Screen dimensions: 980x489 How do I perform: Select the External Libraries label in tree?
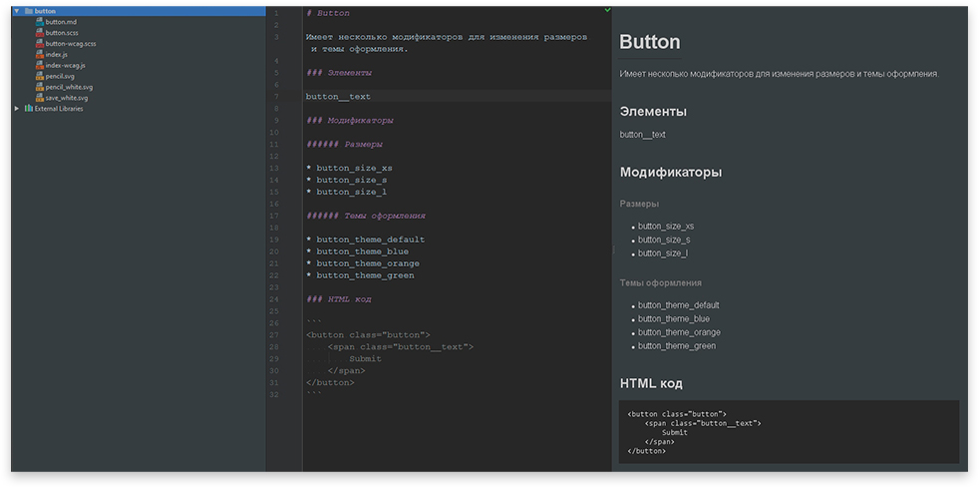(59, 108)
